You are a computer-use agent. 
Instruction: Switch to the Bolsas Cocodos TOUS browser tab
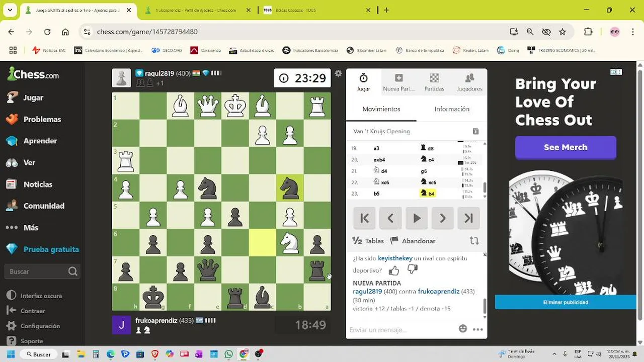pyautogui.click(x=318, y=10)
